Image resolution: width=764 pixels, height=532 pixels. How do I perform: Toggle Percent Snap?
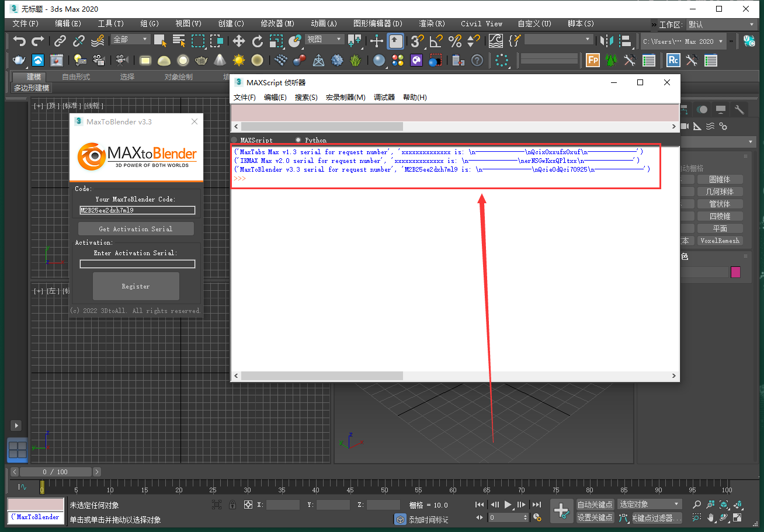pyautogui.click(x=454, y=41)
